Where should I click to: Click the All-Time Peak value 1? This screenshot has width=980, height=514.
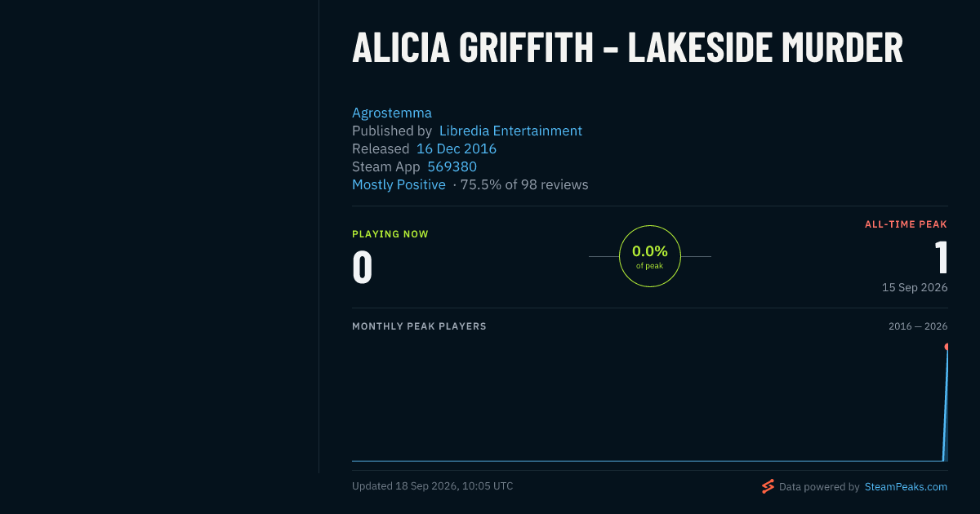(942, 257)
